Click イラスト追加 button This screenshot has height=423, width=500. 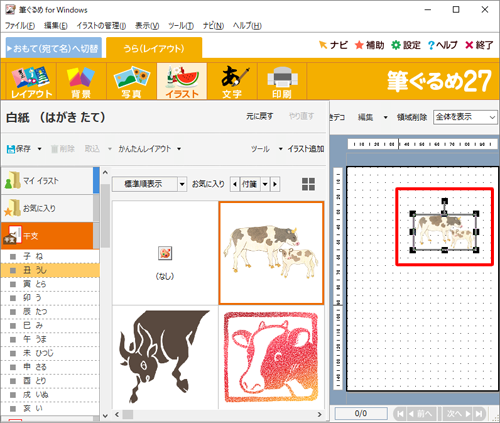pos(306,149)
